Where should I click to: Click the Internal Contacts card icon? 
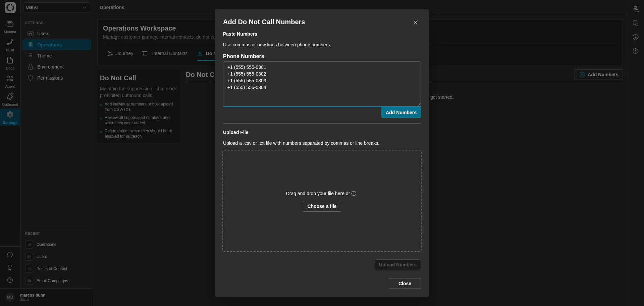tap(145, 53)
